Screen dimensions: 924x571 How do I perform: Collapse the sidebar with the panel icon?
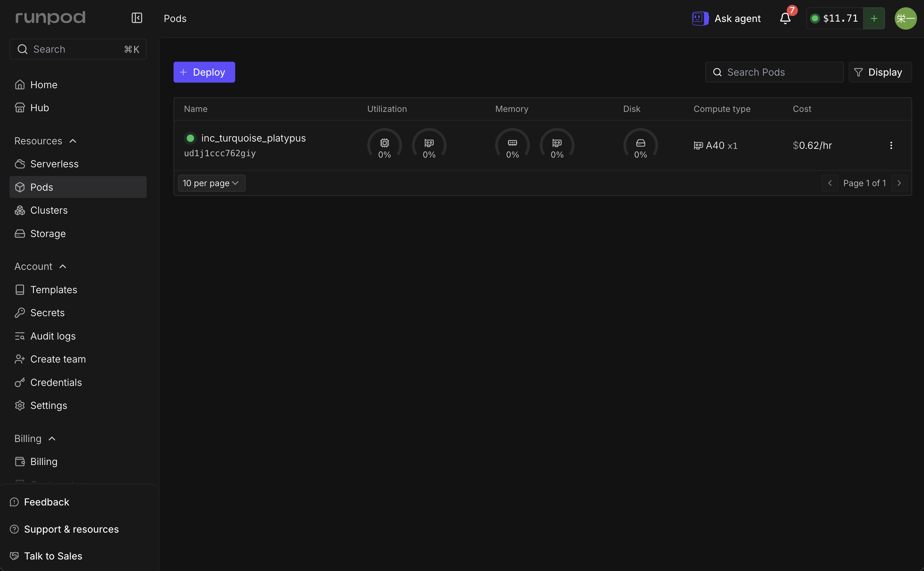(137, 18)
